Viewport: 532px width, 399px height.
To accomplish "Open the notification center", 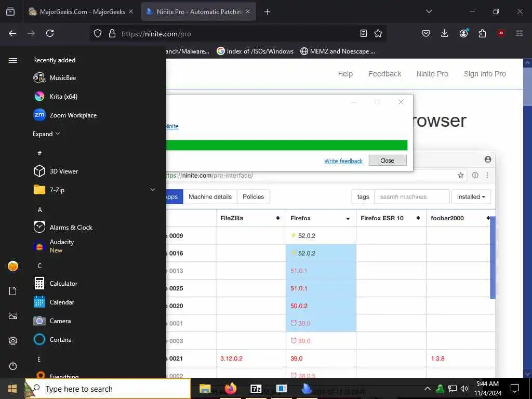I will click(x=515, y=389).
